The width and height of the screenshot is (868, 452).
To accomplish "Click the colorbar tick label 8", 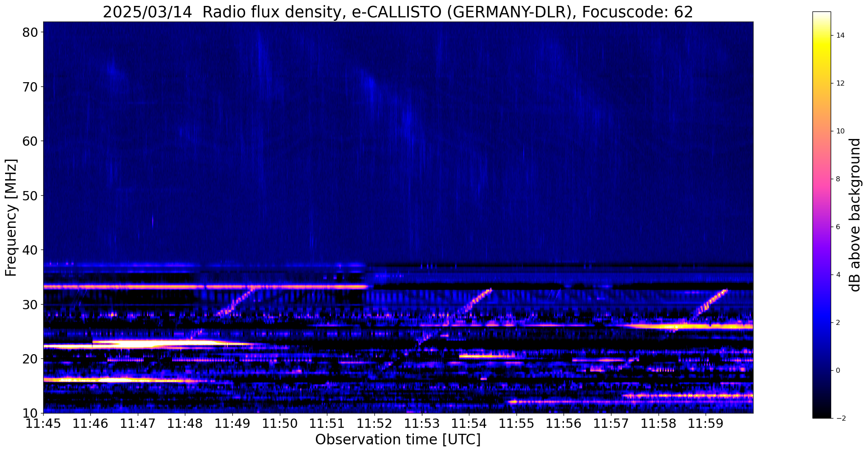I will [837, 179].
